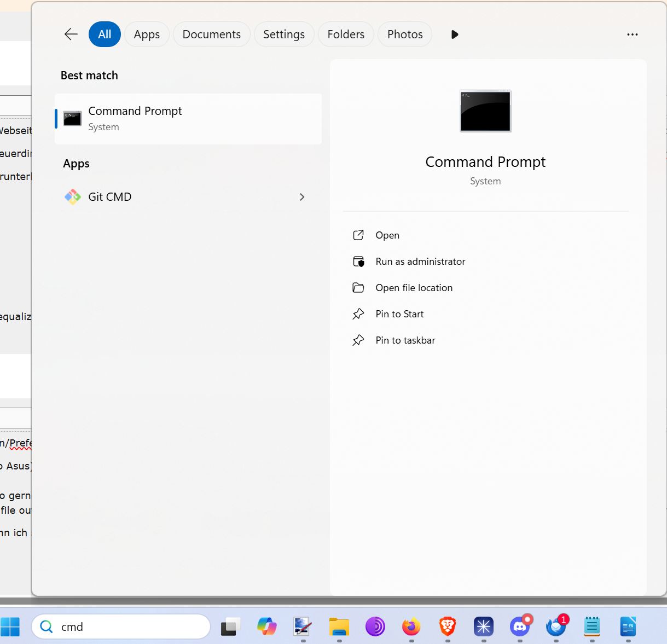Click the back arrow in search panel
The height and width of the screenshot is (644, 667).
(x=71, y=34)
